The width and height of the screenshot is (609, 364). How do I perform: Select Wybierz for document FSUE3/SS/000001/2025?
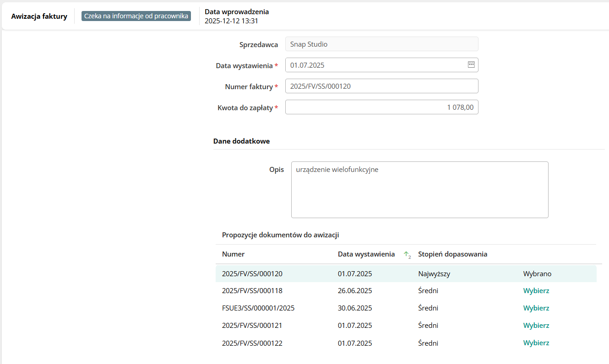[x=536, y=308]
